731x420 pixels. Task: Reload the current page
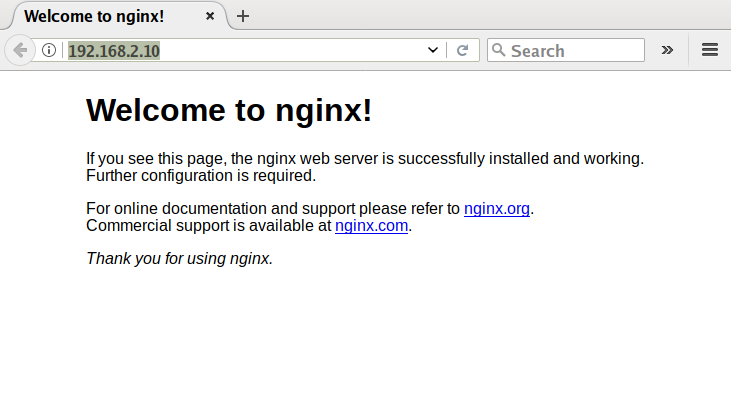coord(462,50)
